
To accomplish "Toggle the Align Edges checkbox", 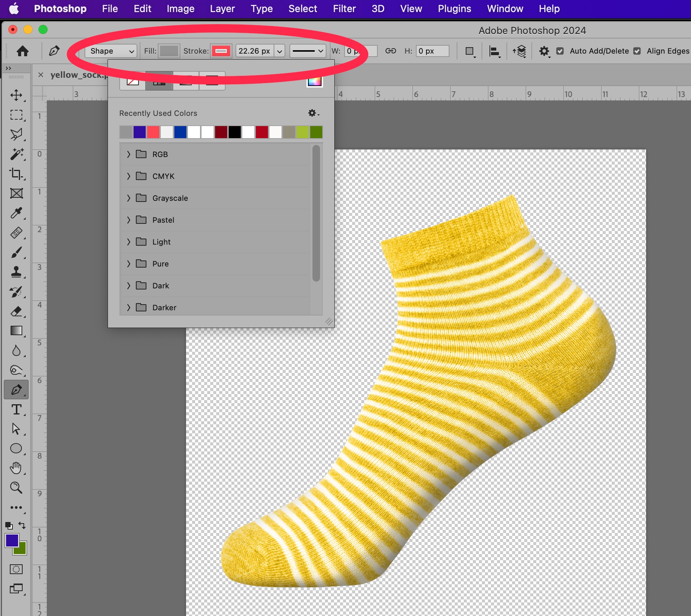I will coord(637,51).
